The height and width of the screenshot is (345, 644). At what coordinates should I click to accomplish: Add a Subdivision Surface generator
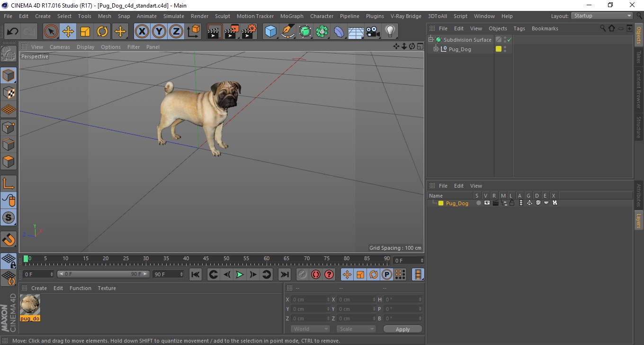click(305, 32)
